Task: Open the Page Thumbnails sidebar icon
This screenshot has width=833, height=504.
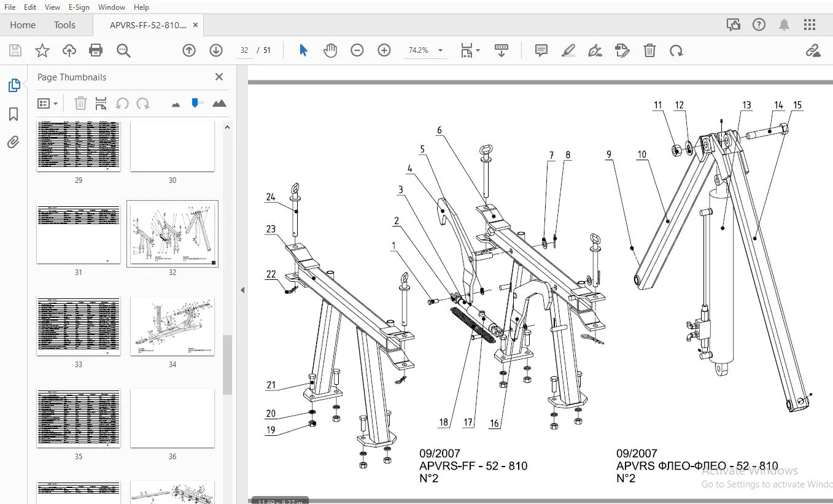Action: (14, 85)
